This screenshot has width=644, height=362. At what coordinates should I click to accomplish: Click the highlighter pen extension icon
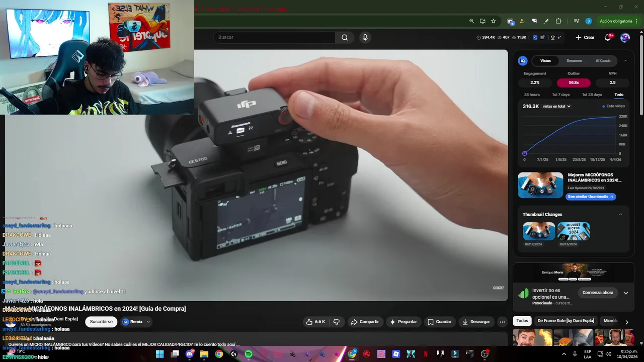pos(546,21)
